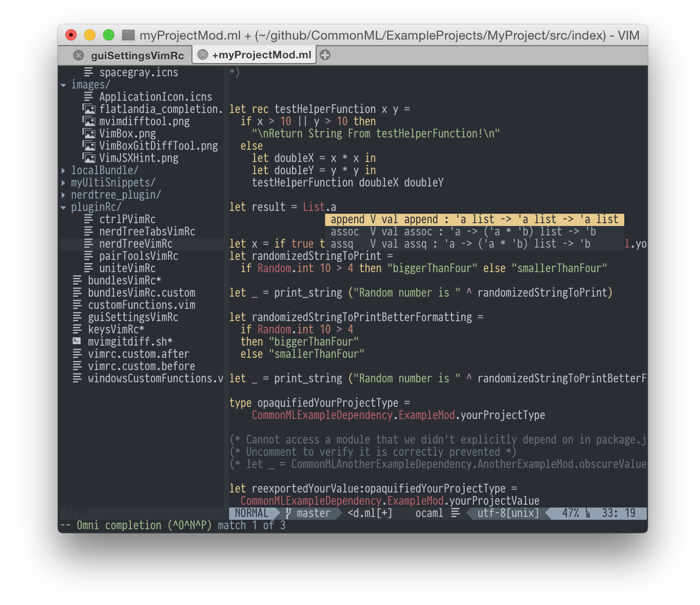Close the +myProjectMod.ml tab
This screenshot has width=700, height=605.
[x=203, y=55]
